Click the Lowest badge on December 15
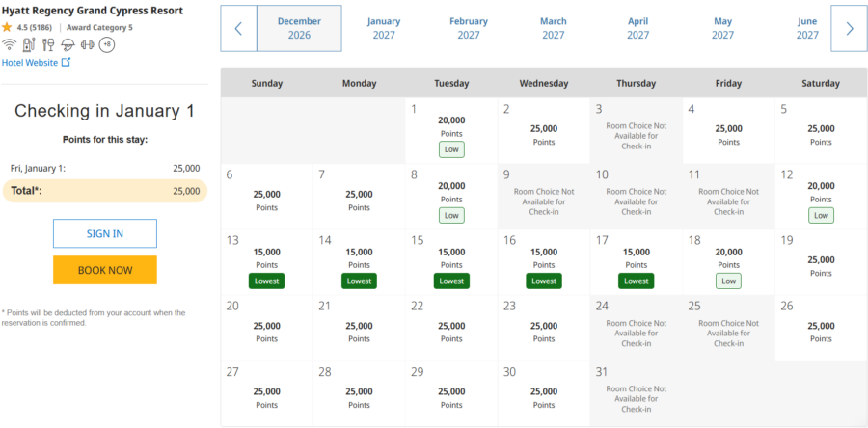Image resolution: width=868 pixels, height=428 pixels. [451, 281]
